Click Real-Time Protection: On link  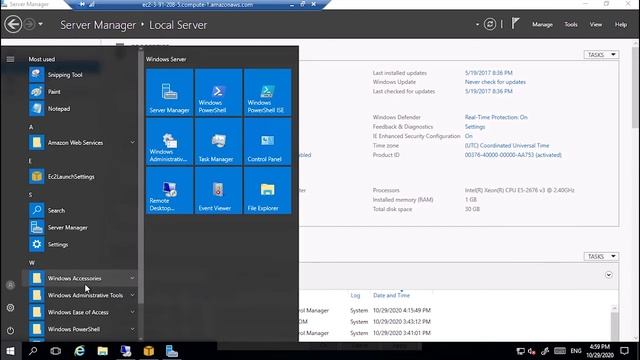click(x=496, y=117)
